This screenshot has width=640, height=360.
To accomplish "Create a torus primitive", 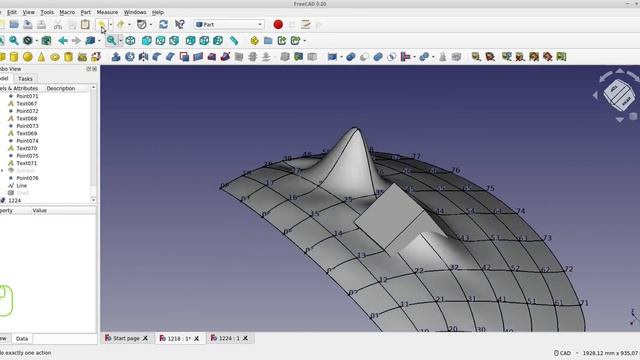I will tap(55, 57).
